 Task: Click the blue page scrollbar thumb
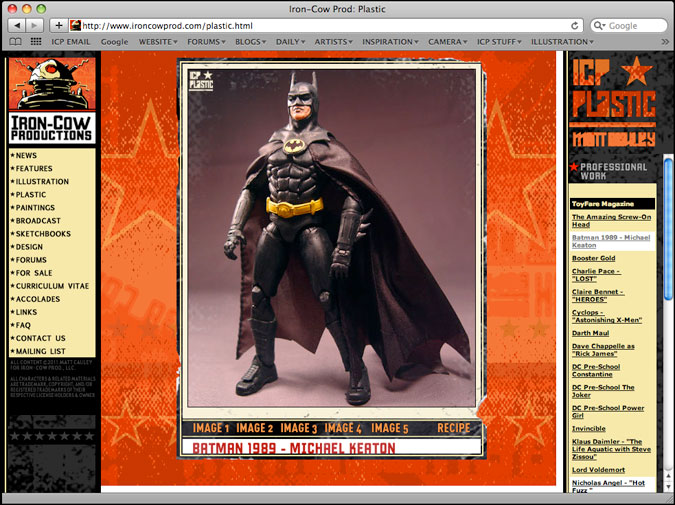(x=668, y=229)
